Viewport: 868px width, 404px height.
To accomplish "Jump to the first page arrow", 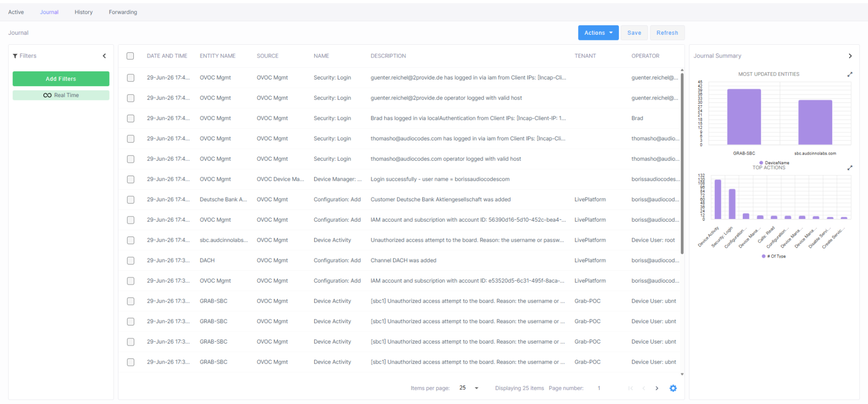I will pyautogui.click(x=630, y=388).
